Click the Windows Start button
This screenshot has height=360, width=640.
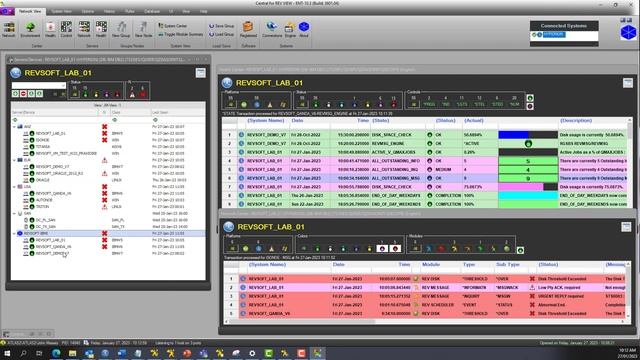(x=7, y=353)
